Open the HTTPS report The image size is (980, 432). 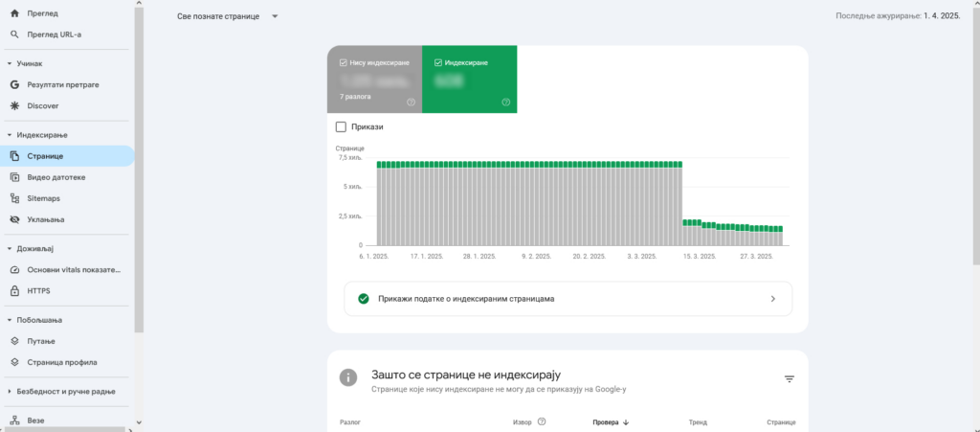[38, 290]
